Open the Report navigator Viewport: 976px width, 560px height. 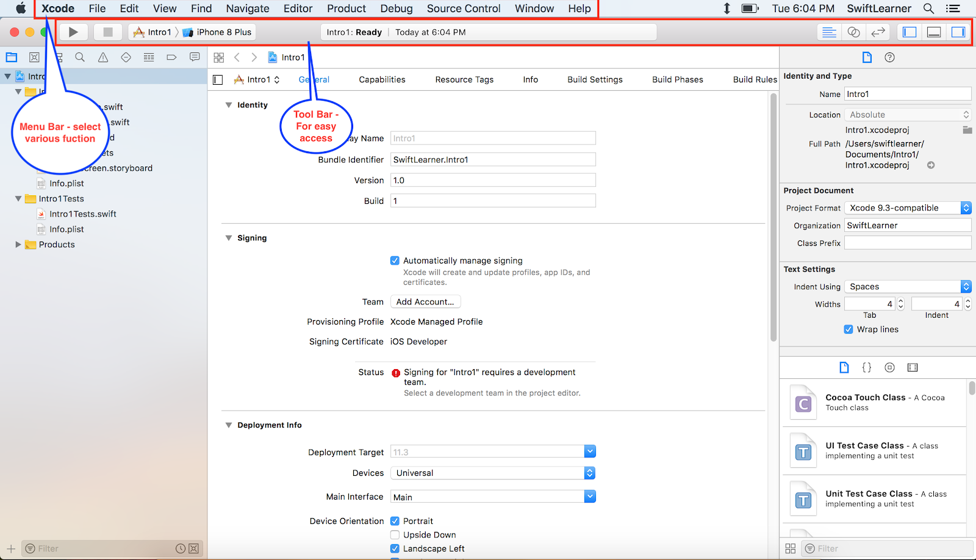coord(195,57)
